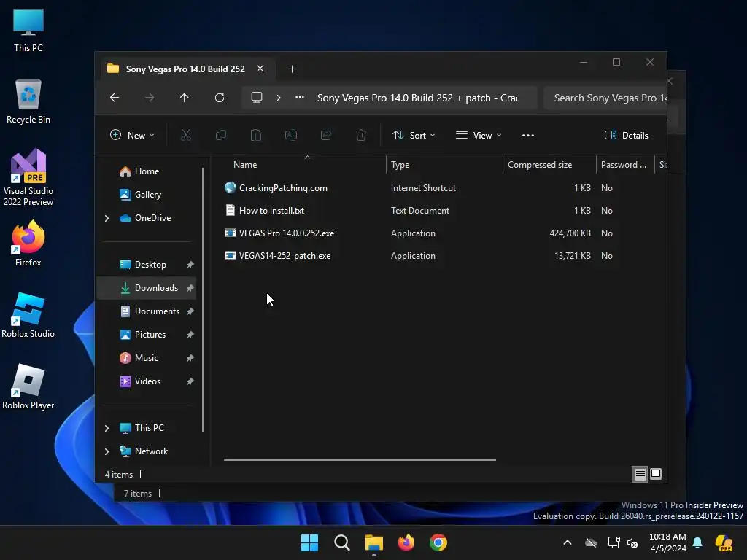The image size is (747, 560).
Task: Open Visual Studio 2022 Preview shortcut
Action: (28, 177)
